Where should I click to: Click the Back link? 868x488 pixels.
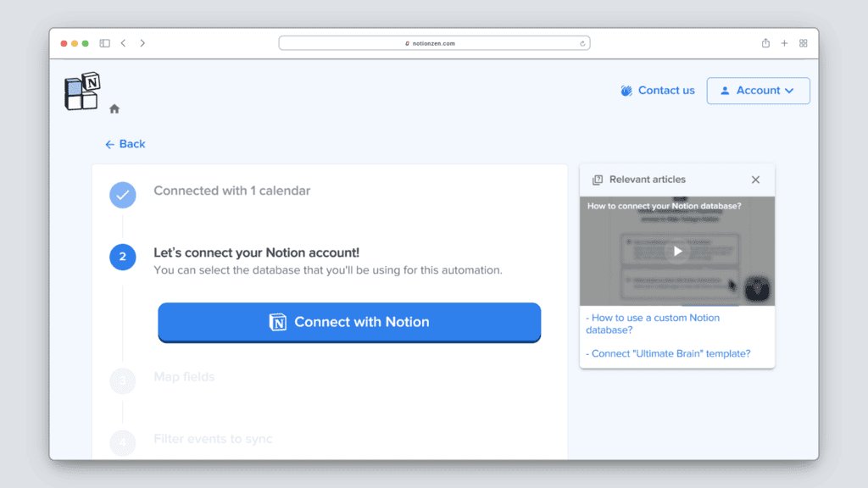(x=125, y=144)
